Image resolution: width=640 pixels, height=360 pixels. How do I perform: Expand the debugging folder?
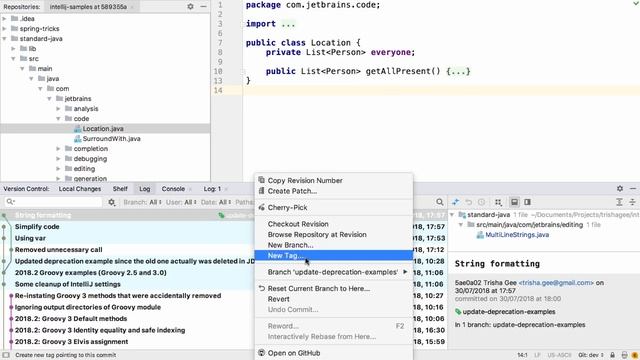click(x=58, y=159)
